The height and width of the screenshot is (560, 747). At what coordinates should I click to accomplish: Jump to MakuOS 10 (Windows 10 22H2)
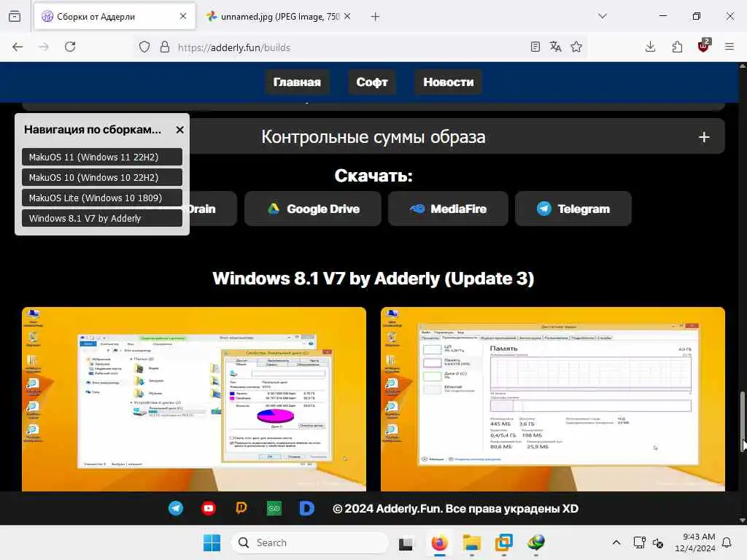tap(102, 178)
